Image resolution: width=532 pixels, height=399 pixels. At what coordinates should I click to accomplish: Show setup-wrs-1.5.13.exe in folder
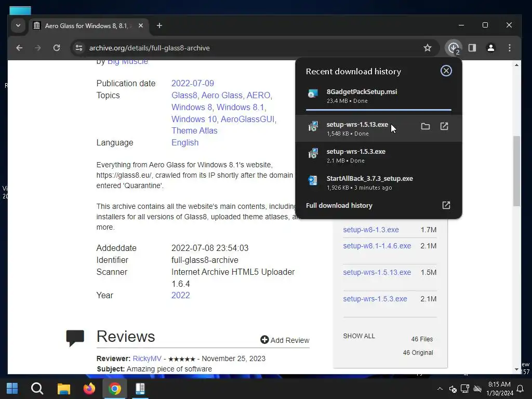point(425,127)
